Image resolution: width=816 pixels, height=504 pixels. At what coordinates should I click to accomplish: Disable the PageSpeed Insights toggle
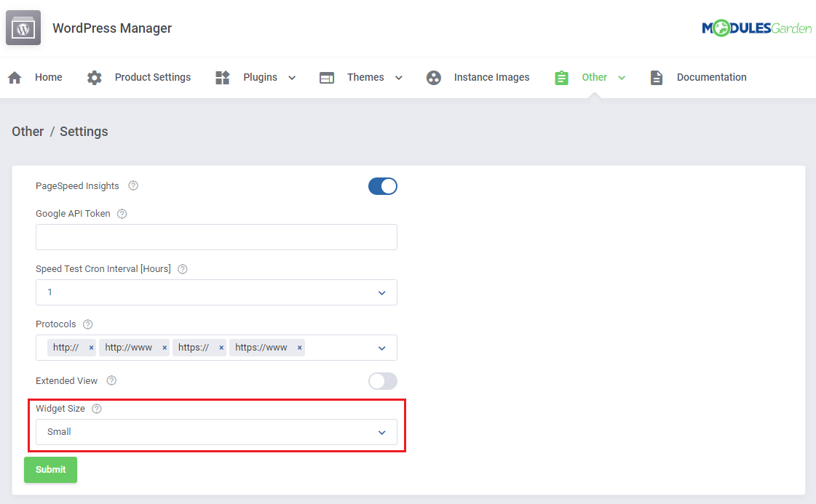click(382, 186)
